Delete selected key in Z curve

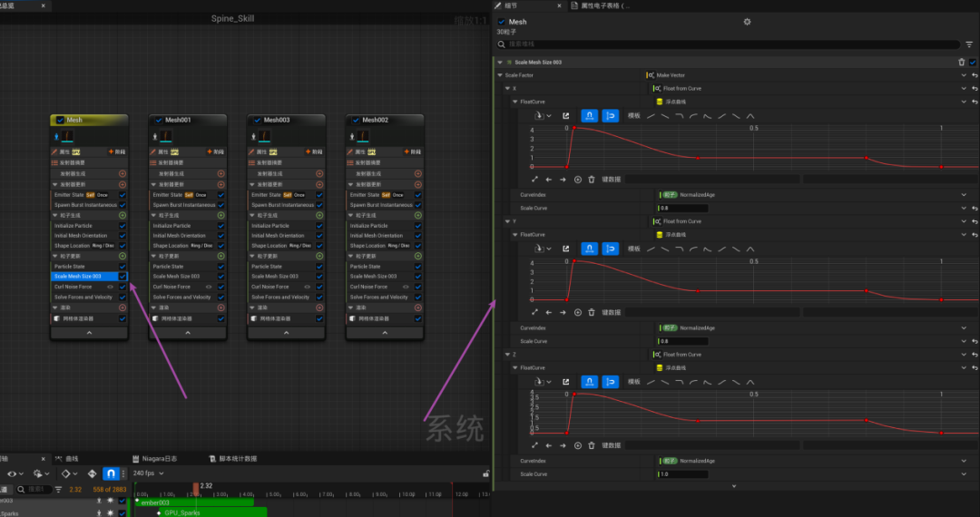[592, 446]
